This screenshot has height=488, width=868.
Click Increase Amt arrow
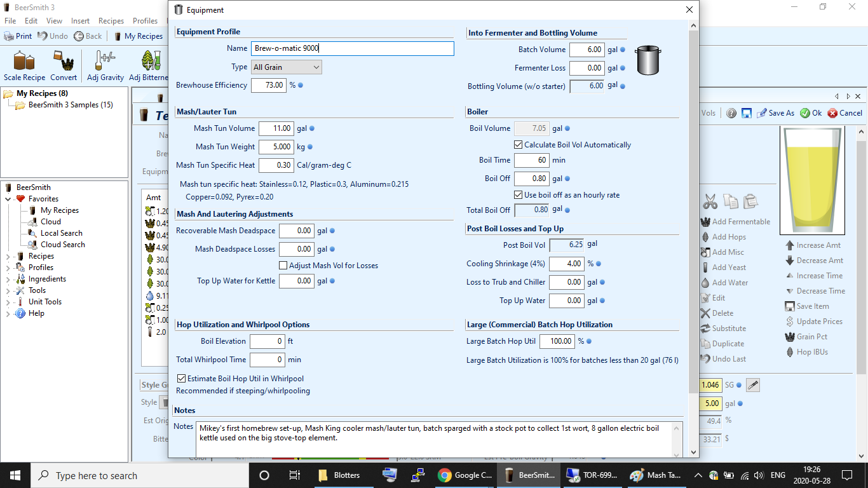click(x=813, y=245)
